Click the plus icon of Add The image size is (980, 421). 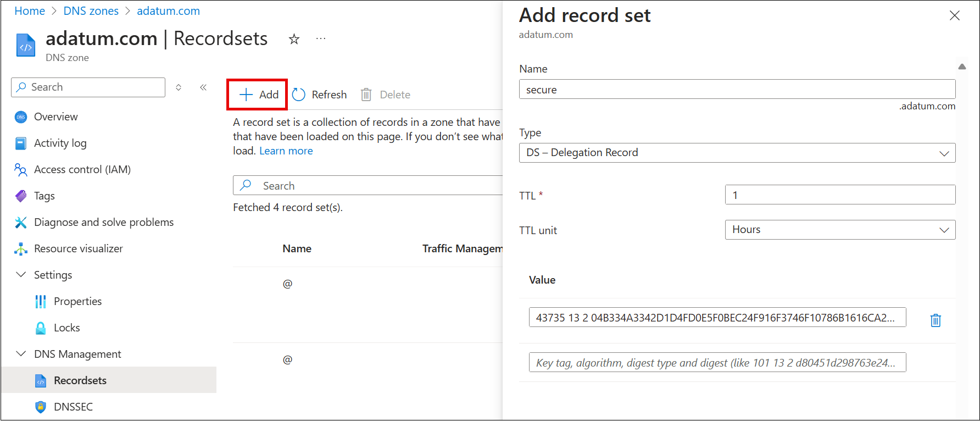click(x=246, y=95)
